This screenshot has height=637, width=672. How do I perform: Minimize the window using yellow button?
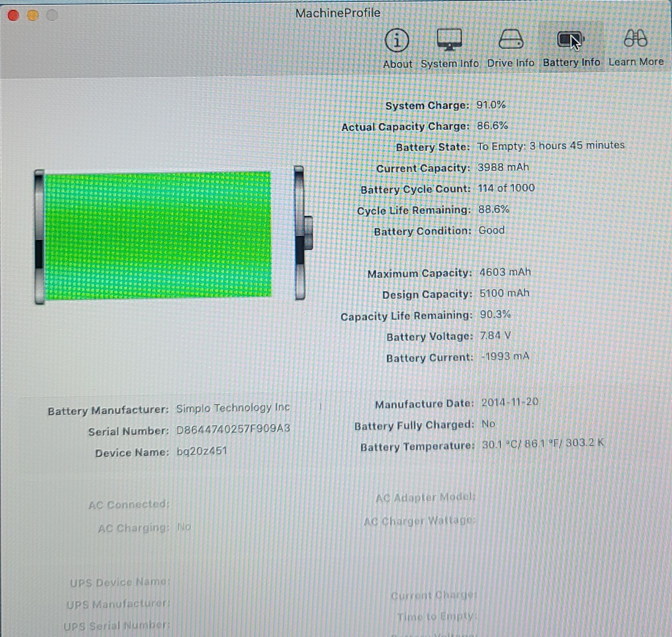click(33, 15)
